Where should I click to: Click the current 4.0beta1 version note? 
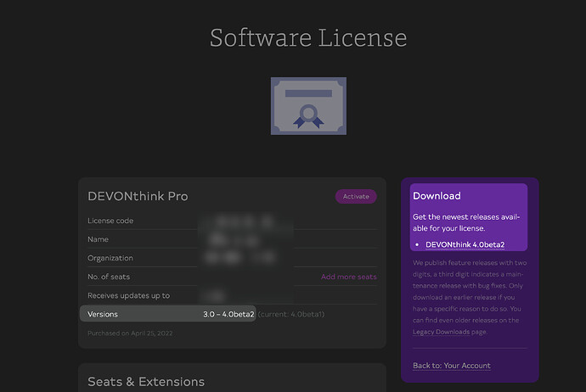point(291,314)
